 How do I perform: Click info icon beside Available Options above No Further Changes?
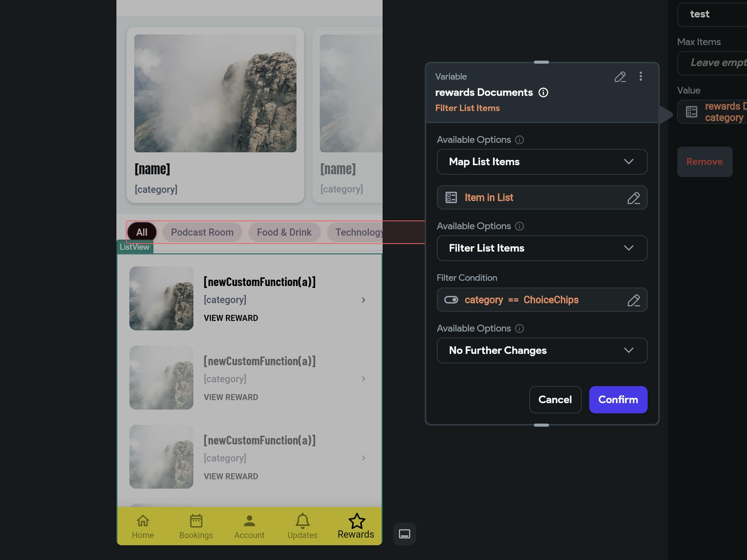(x=519, y=328)
